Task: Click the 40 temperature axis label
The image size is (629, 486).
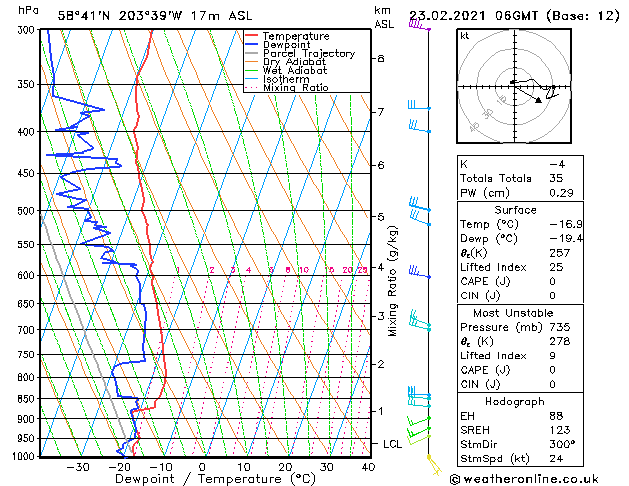Action: (368, 467)
